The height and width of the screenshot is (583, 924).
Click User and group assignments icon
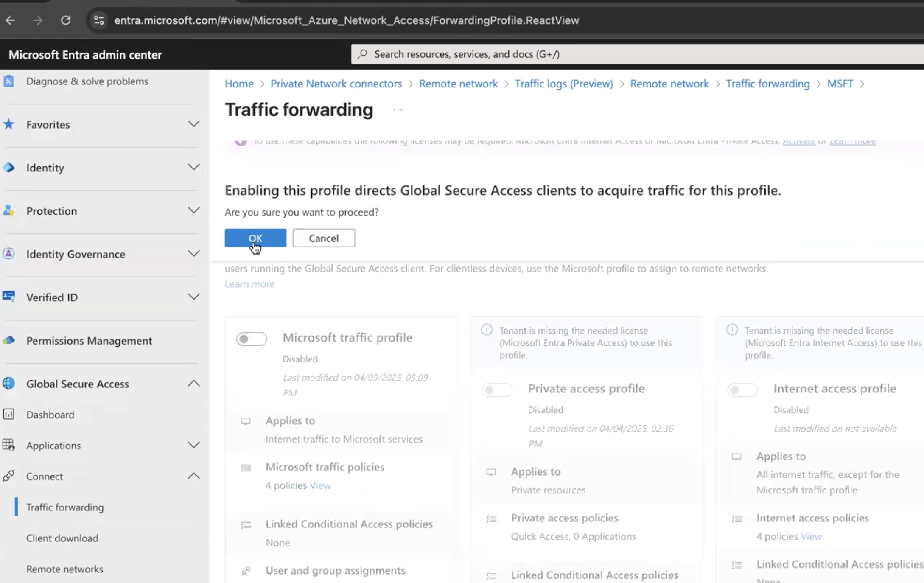click(x=246, y=571)
